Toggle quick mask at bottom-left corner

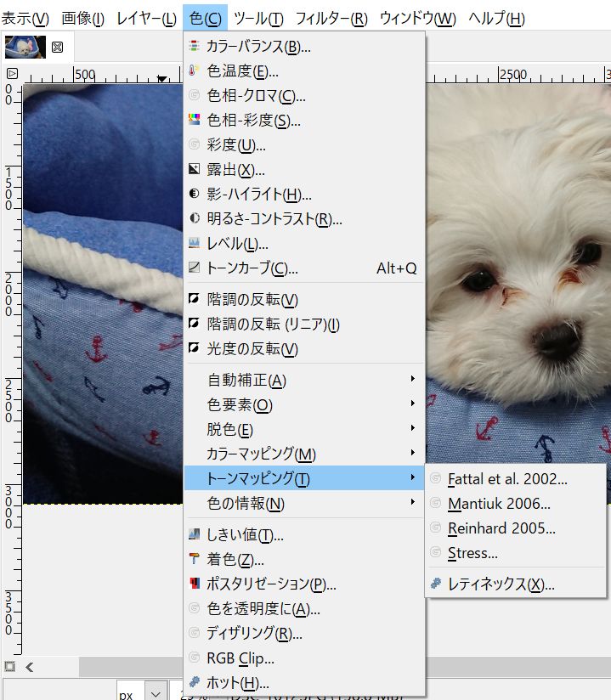(10, 667)
